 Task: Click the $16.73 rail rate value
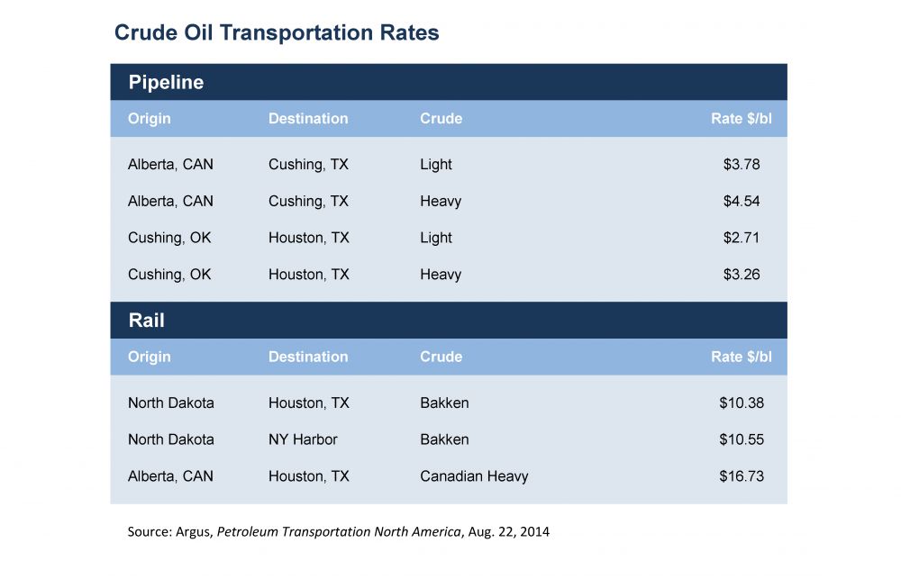[741, 475]
